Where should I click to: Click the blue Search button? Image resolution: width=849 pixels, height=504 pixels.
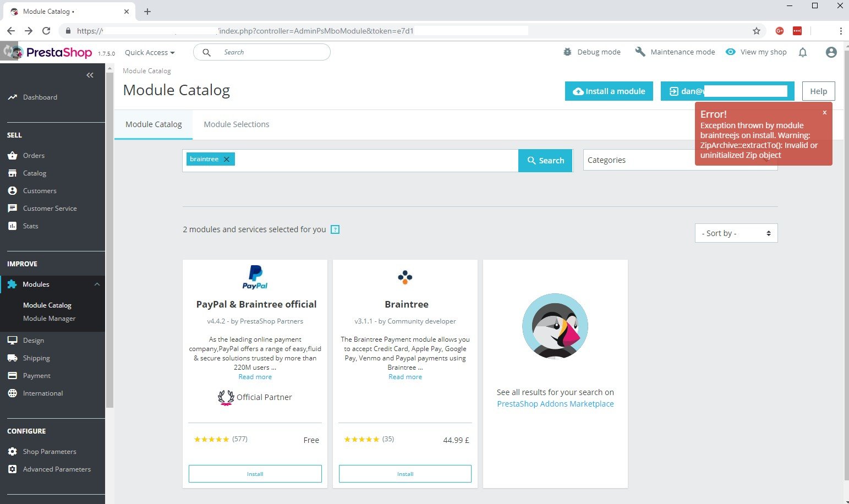546,161
